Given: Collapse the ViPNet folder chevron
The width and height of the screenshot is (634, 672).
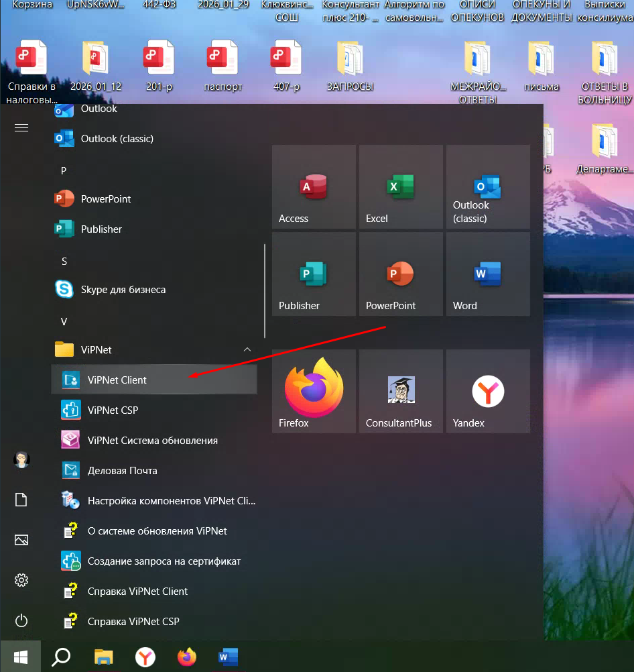Looking at the screenshot, I should 247,350.
